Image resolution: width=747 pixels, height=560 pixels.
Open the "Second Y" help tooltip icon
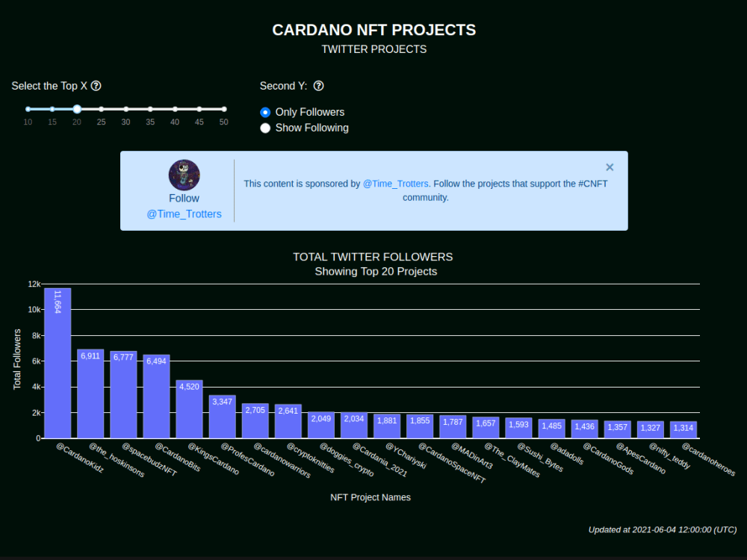click(x=318, y=86)
